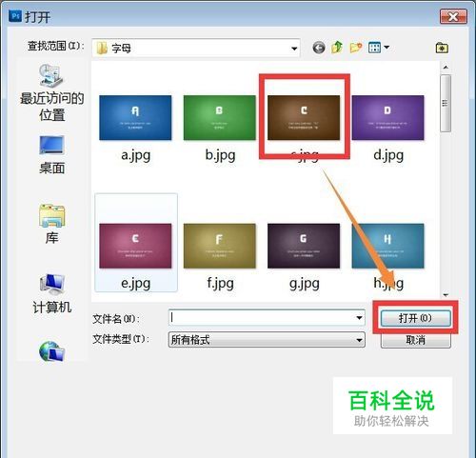Image resolution: width=476 pixels, height=458 pixels.
Task: Open Computer (计算机) in sidebar
Action: [x=51, y=294]
